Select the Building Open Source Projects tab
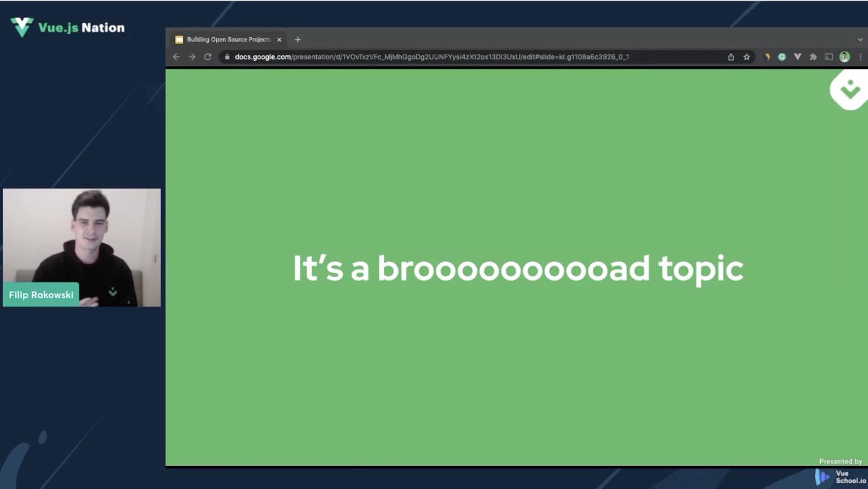The height and width of the screenshot is (489, 868). point(228,40)
